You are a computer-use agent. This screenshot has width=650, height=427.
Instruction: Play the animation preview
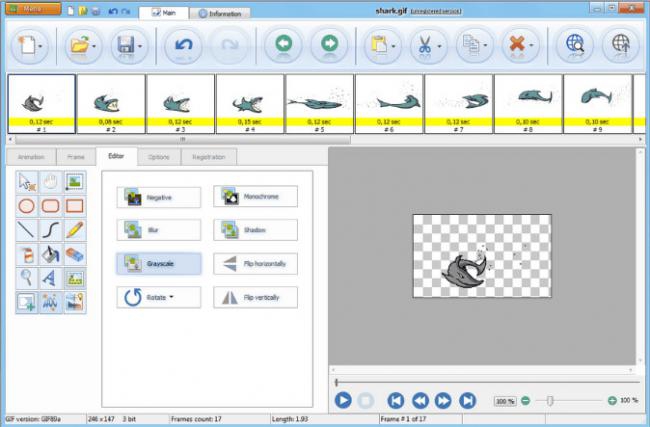click(343, 400)
